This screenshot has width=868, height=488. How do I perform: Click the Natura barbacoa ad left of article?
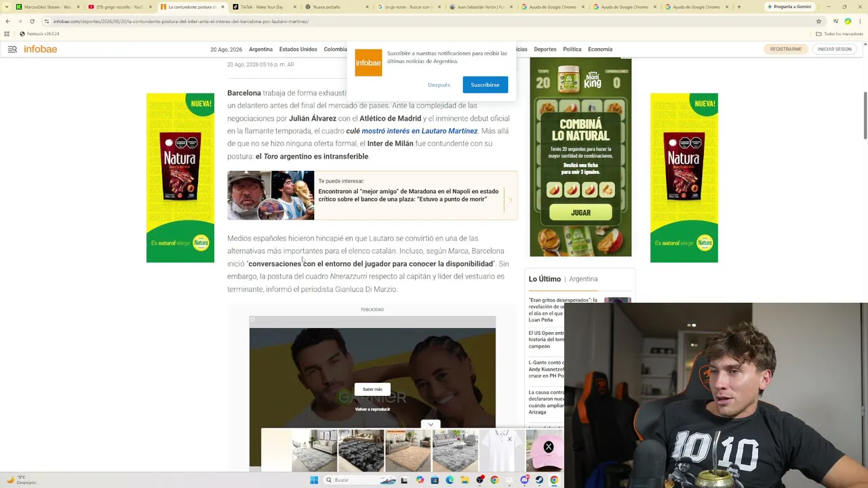pos(180,178)
